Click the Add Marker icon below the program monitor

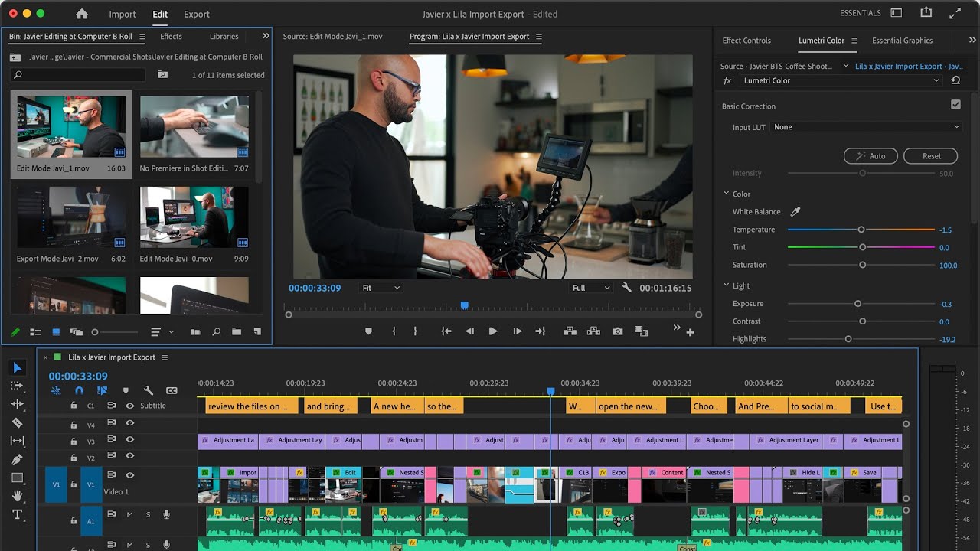click(x=367, y=331)
